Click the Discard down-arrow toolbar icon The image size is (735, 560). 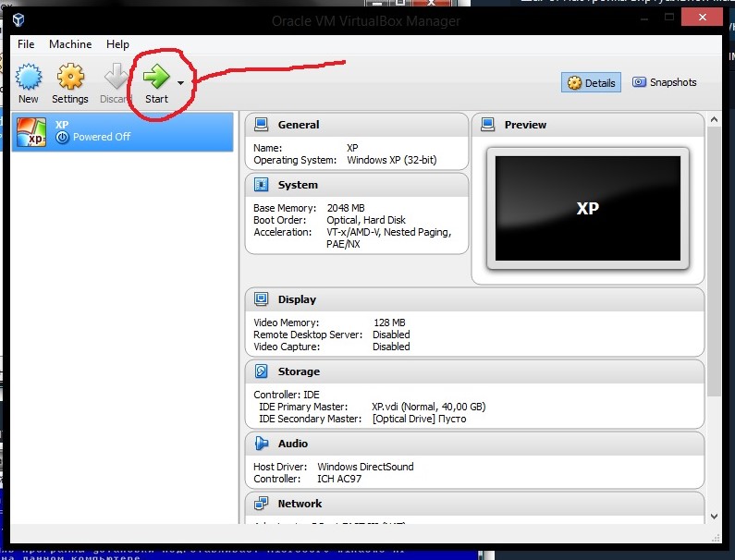pos(116,77)
